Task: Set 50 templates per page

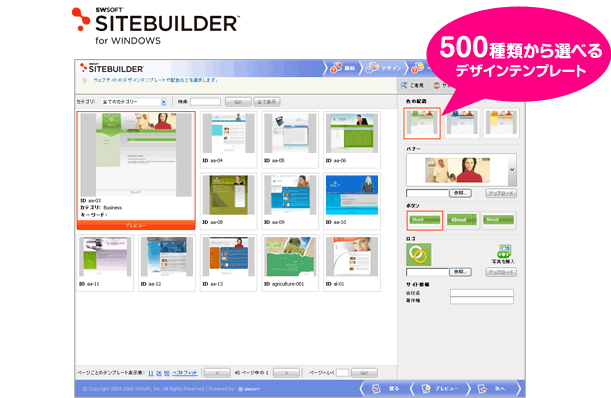Action: 167,373
